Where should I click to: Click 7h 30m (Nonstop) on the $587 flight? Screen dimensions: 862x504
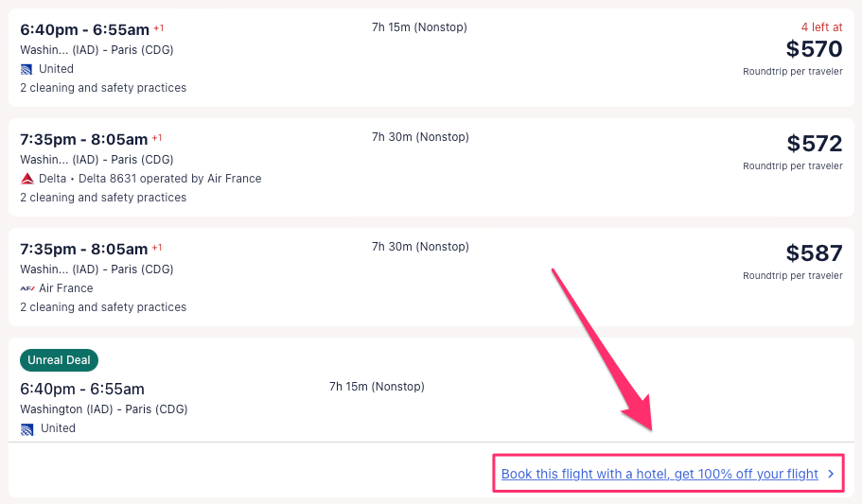click(x=420, y=247)
